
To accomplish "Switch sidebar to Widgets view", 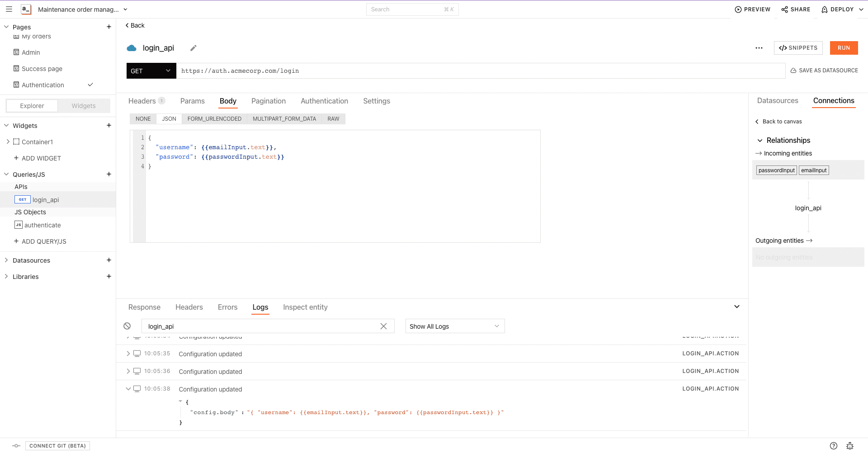I will click(x=84, y=106).
